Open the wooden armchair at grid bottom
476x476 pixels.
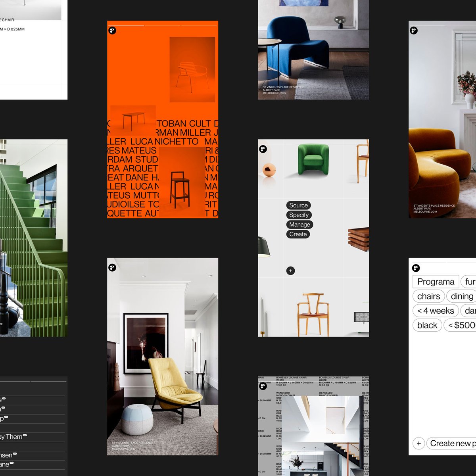pyautogui.click(x=313, y=314)
